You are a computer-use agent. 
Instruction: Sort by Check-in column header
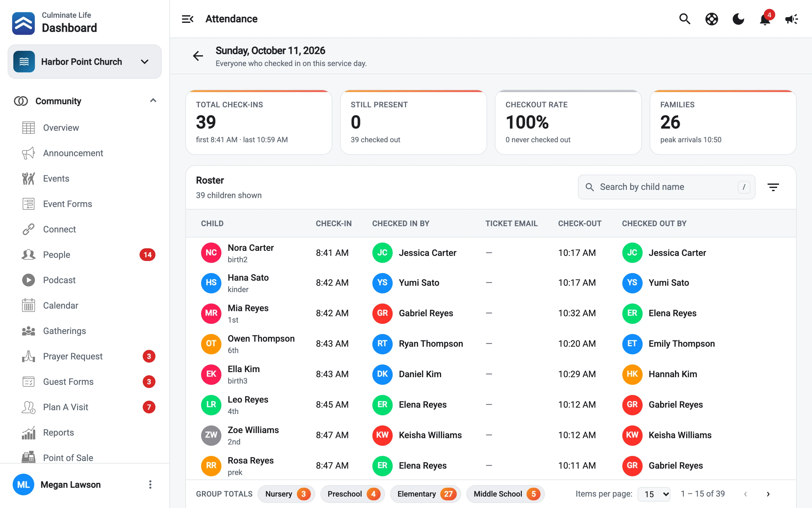(x=334, y=224)
